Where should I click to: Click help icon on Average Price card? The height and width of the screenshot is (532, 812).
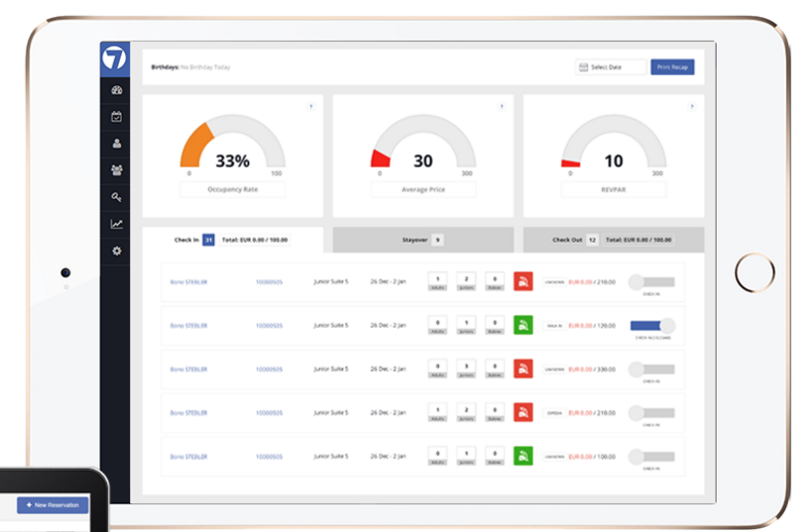click(502, 107)
